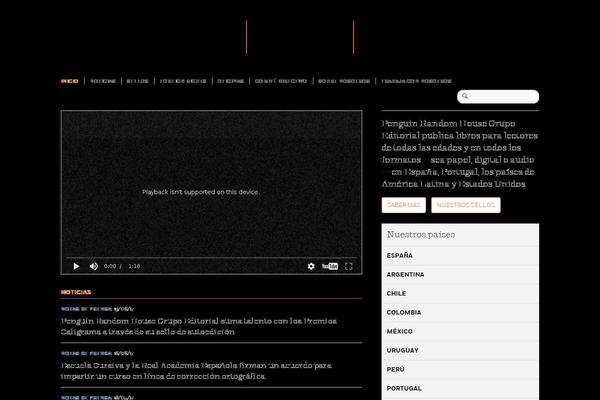
Task: Click the Nuestros sellos button
Action: coord(466,205)
